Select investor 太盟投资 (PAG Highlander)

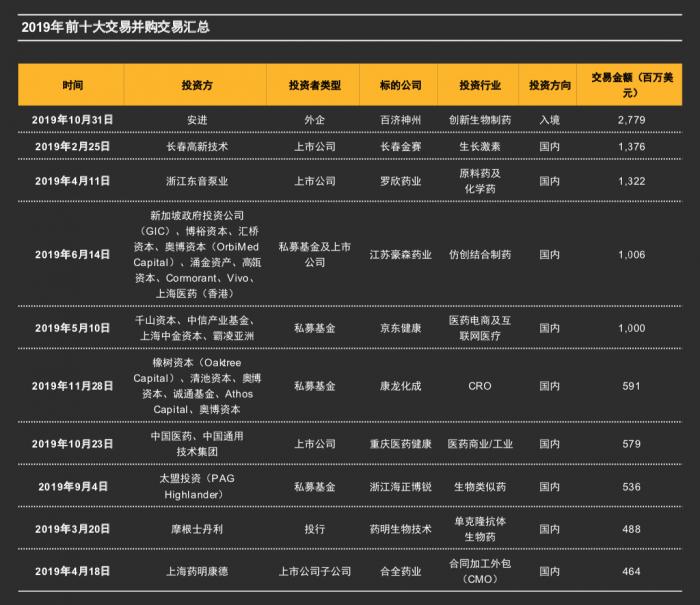197,487
